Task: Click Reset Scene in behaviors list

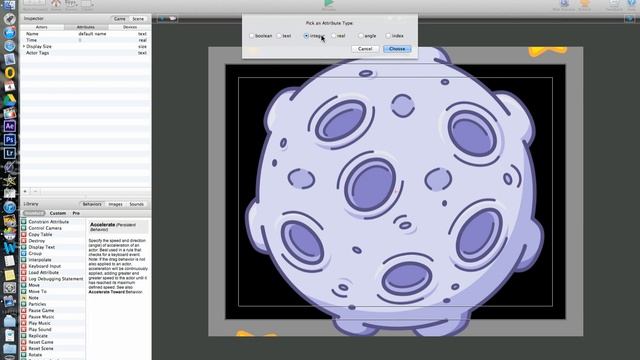Action: pyautogui.click(x=41, y=348)
